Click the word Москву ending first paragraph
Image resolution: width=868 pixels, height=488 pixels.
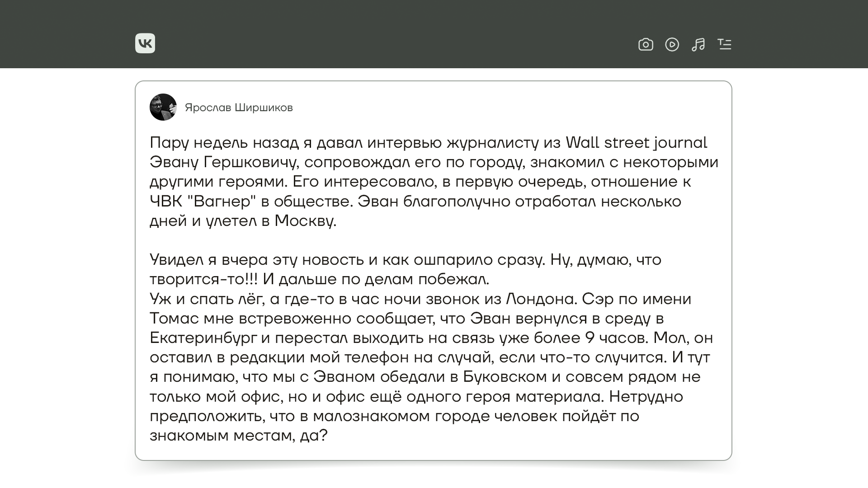(305, 221)
